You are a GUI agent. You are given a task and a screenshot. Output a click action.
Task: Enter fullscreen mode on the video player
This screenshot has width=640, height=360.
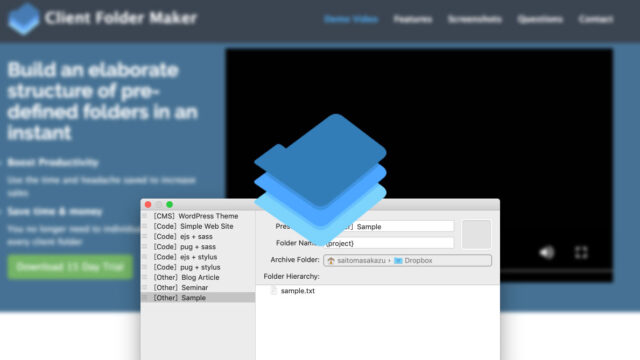point(581,252)
